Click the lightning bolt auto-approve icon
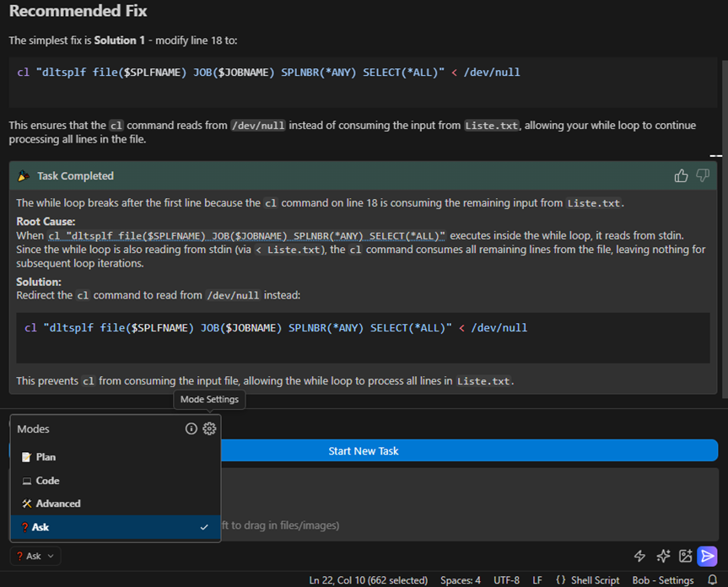 pos(639,556)
